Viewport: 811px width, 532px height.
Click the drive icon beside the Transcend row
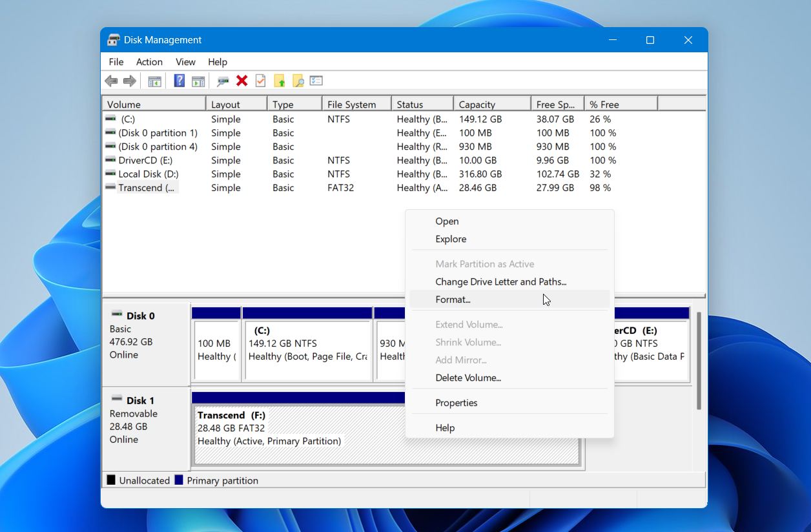coord(110,187)
